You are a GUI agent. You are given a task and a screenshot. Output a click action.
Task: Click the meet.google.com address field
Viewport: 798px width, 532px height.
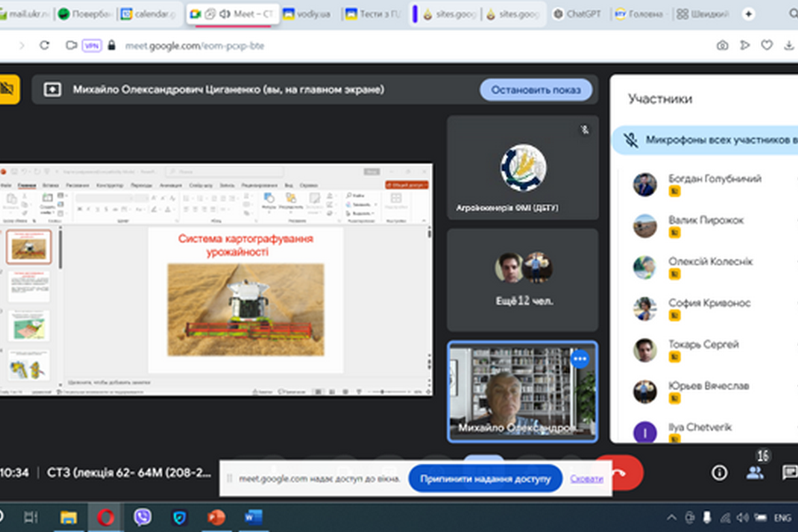tap(194, 46)
